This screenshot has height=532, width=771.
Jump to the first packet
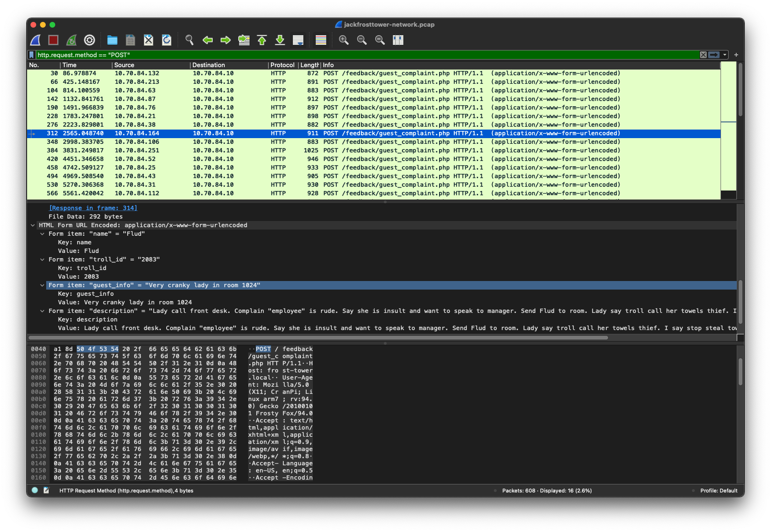(x=262, y=40)
